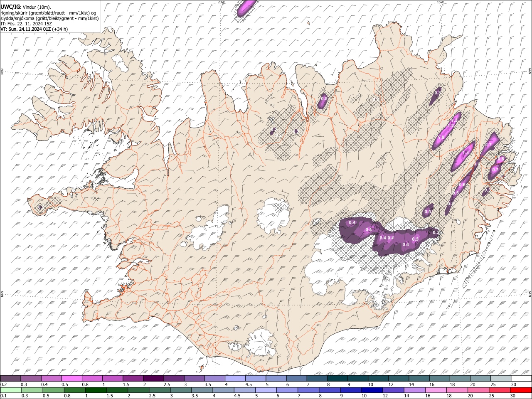Choose the light pink 16 rain-scale swatch

(436, 390)
